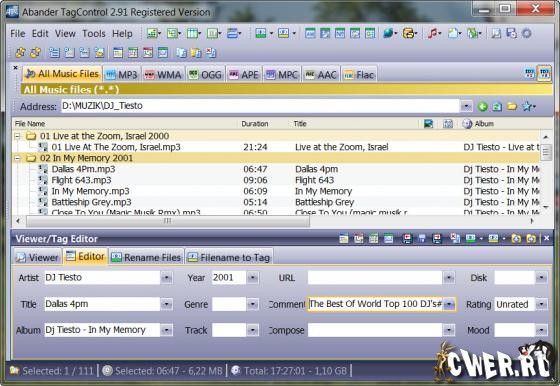The image size is (560, 386).
Task: Click into the Title field containing Dallas 4pm
Action: tap(102, 304)
